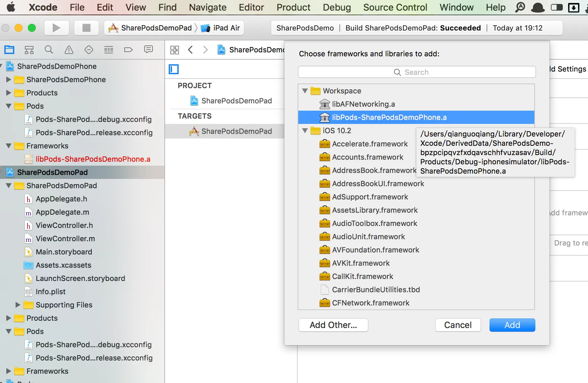Screen dimensions: 588x383
Task: Click the Apple menu logo
Action: click(x=11, y=7)
